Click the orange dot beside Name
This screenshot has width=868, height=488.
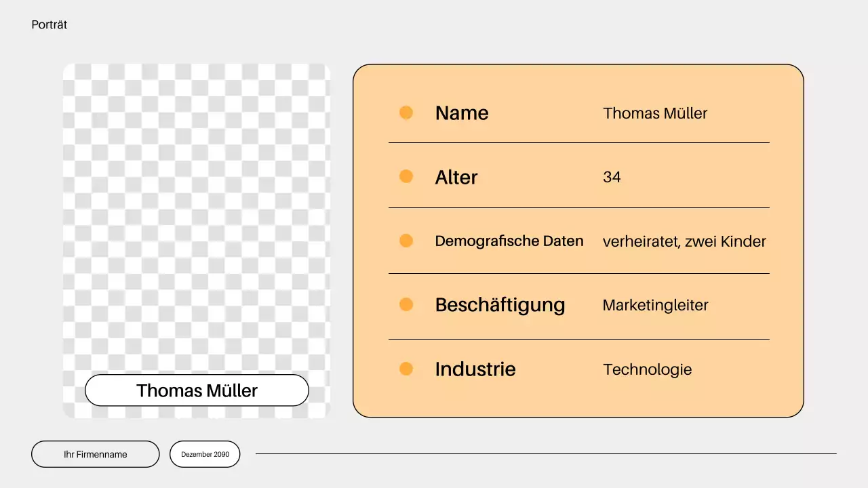click(x=406, y=112)
